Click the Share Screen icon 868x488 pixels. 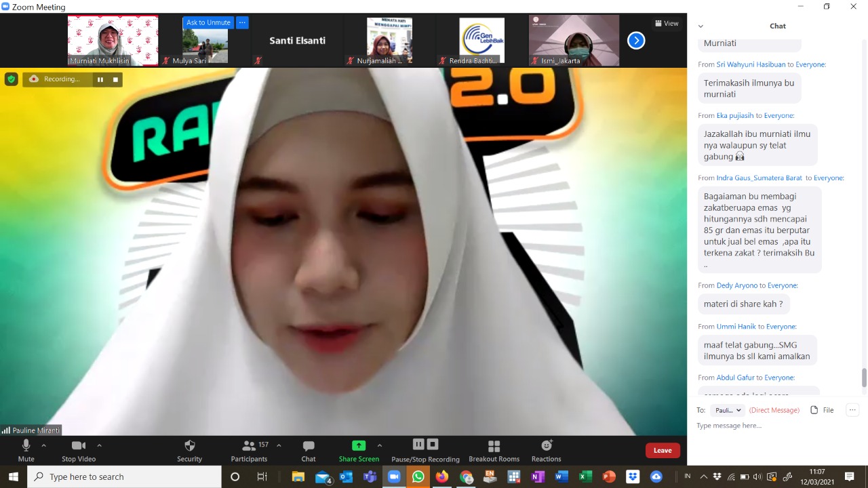point(359,446)
